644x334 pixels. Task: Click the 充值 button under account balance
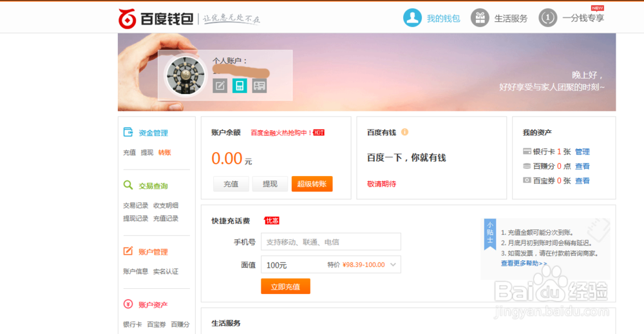231,184
